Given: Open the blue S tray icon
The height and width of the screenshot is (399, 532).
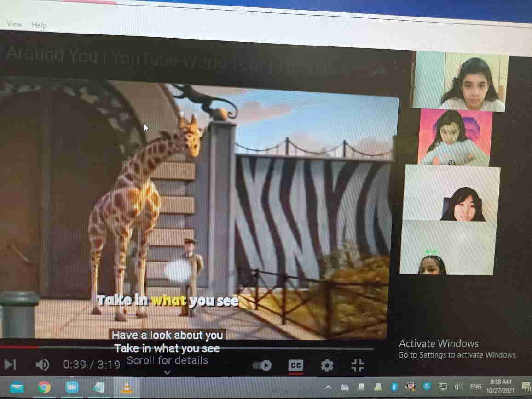Looking at the screenshot, I should point(427,386).
